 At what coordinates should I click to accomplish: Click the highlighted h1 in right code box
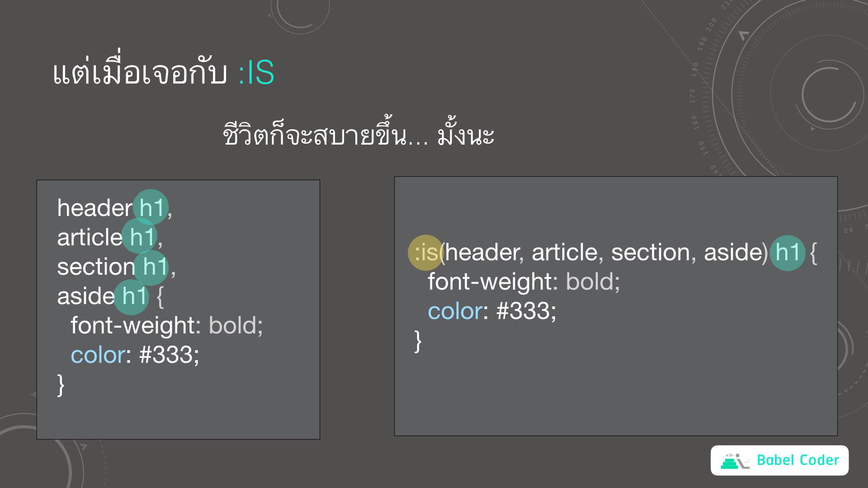click(788, 253)
